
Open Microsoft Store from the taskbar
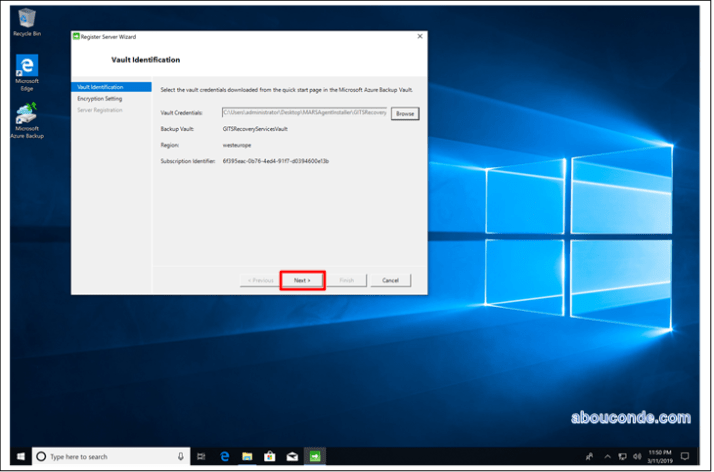coord(269,456)
